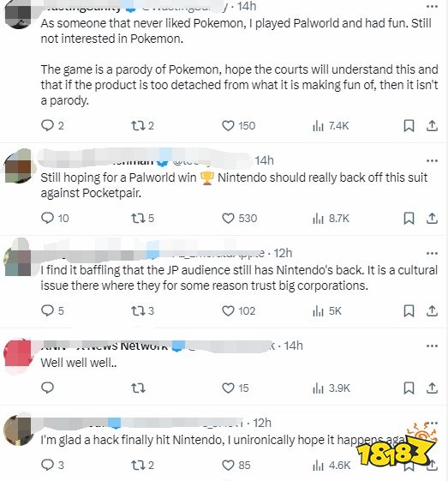The width and height of the screenshot is (448, 481).
Task: Like the 'Well well well..' tweet
Action: (x=236, y=388)
